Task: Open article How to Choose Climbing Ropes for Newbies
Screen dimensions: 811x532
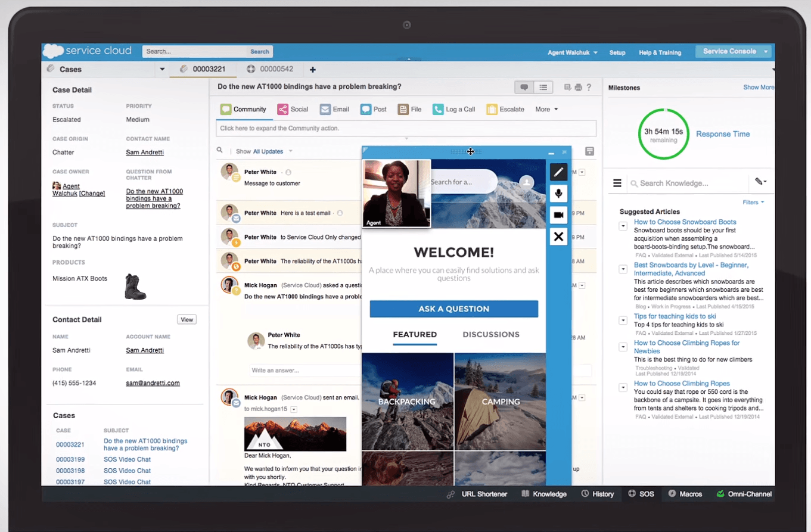Action: tap(686, 347)
